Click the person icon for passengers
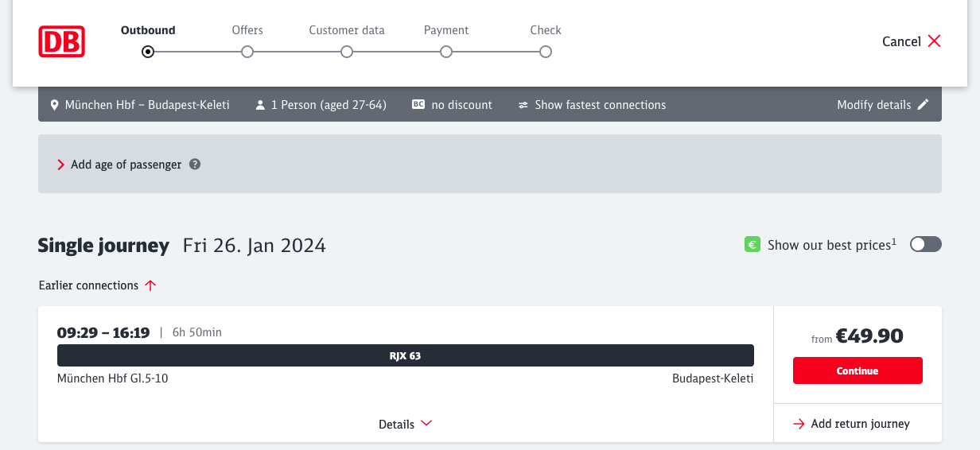The height and width of the screenshot is (450, 980). tap(260, 105)
